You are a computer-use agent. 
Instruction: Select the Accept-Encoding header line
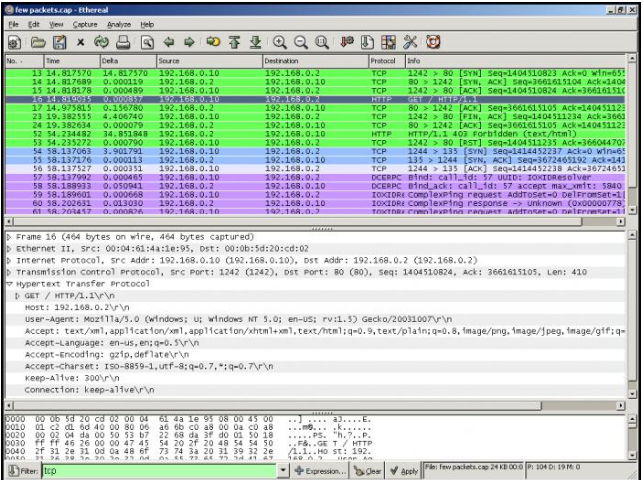tap(107, 355)
